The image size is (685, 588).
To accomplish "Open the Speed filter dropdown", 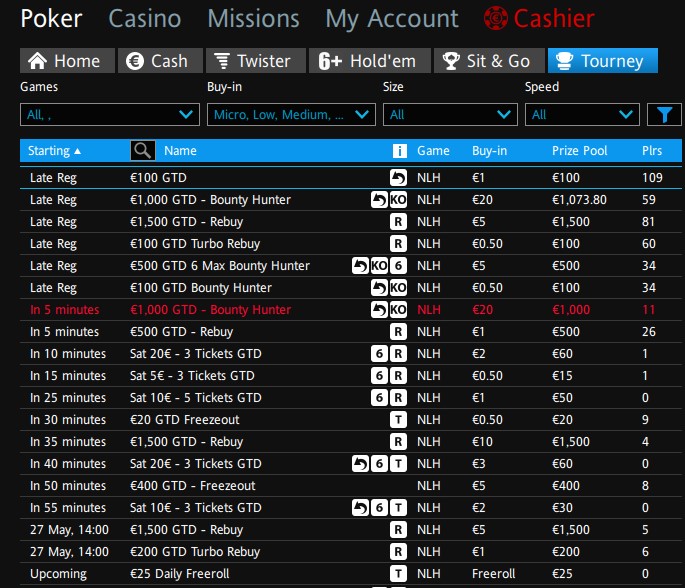I will click(582, 114).
